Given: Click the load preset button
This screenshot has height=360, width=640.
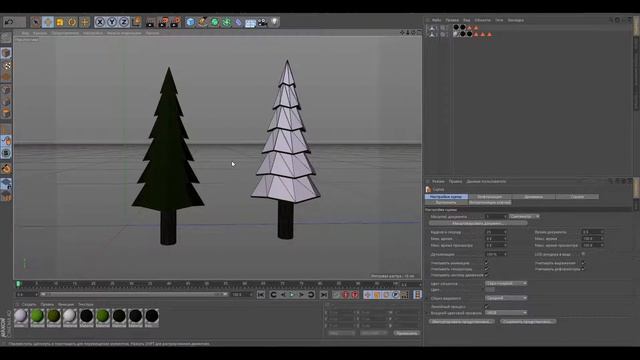Looking at the screenshot, I should (x=462, y=322).
